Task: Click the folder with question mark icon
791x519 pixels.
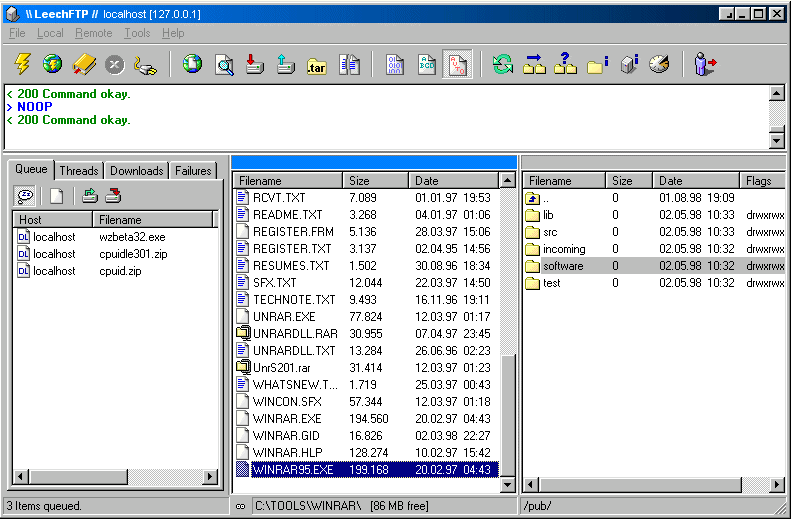Action: tap(565, 65)
